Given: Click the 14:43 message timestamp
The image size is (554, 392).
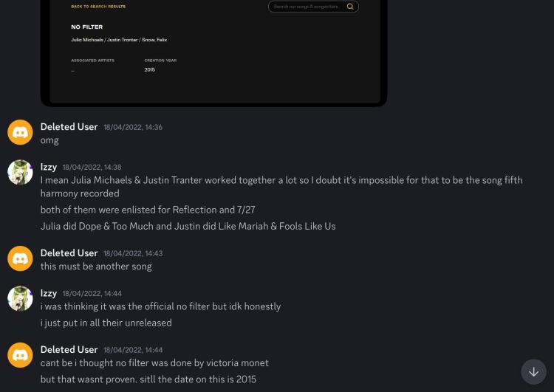Looking at the screenshot, I should click(x=133, y=253).
